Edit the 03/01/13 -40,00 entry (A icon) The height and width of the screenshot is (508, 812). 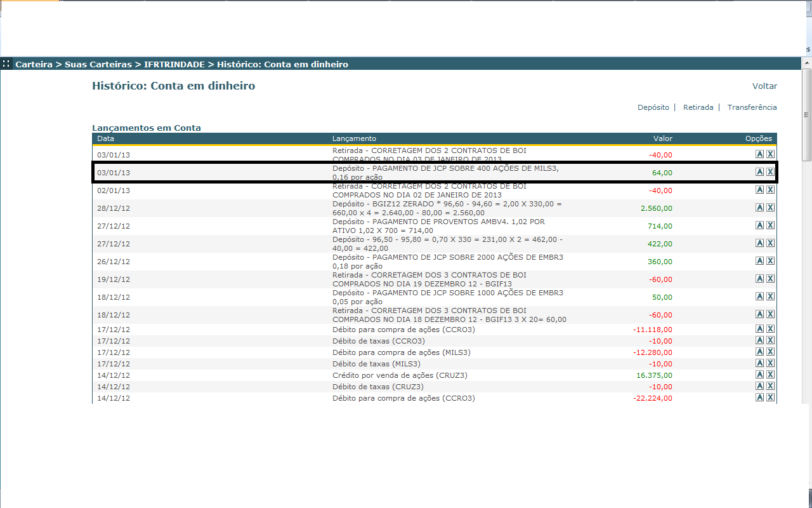point(759,154)
